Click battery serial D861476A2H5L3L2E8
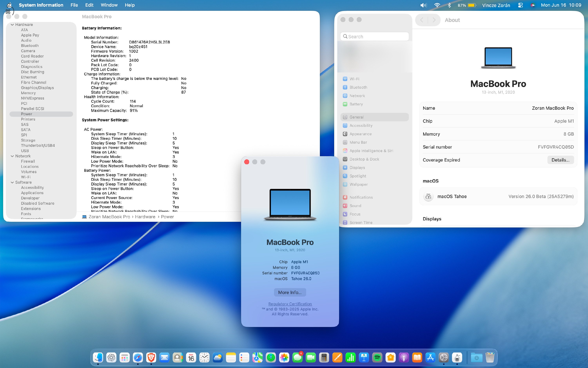The image size is (588, 368). tap(149, 42)
